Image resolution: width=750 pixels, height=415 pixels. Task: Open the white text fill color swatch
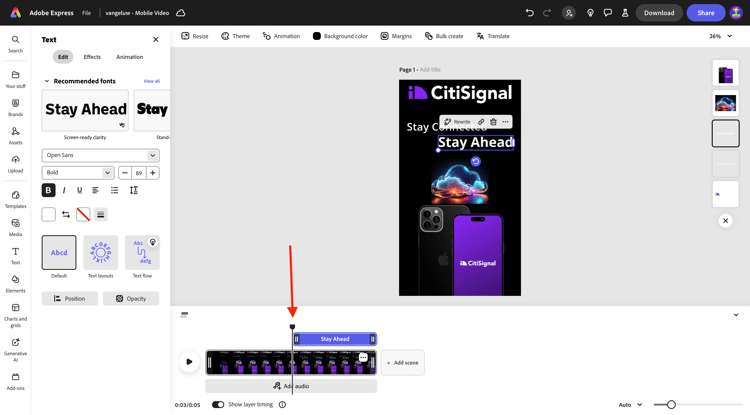[x=48, y=215]
